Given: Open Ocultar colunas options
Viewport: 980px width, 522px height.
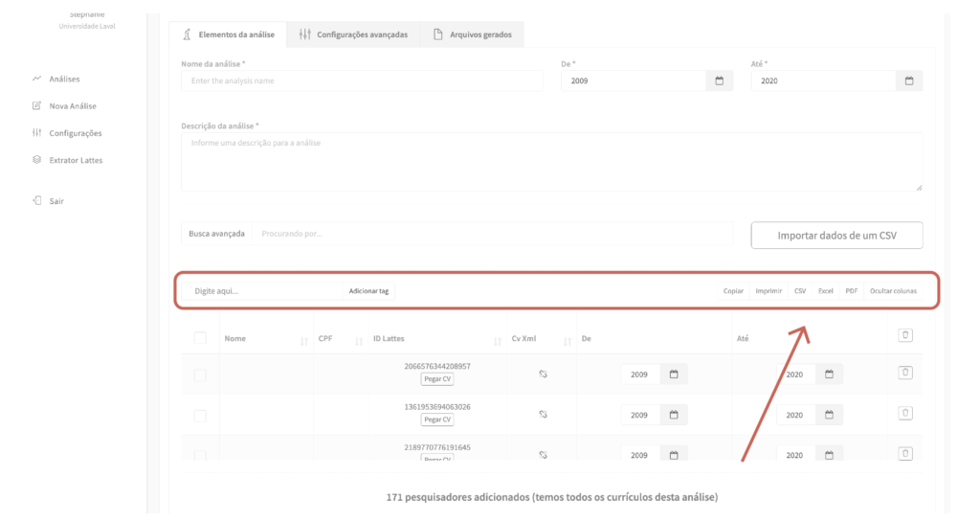Looking at the screenshot, I should 892,291.
